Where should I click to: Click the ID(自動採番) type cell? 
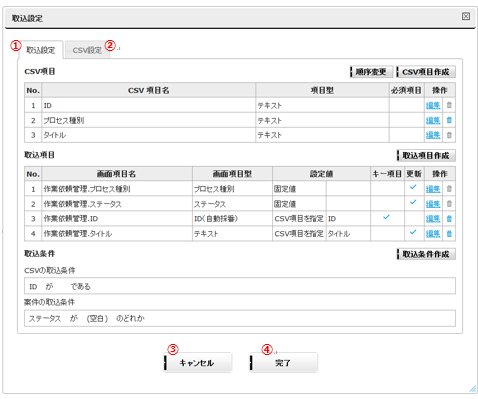point(232,219)
